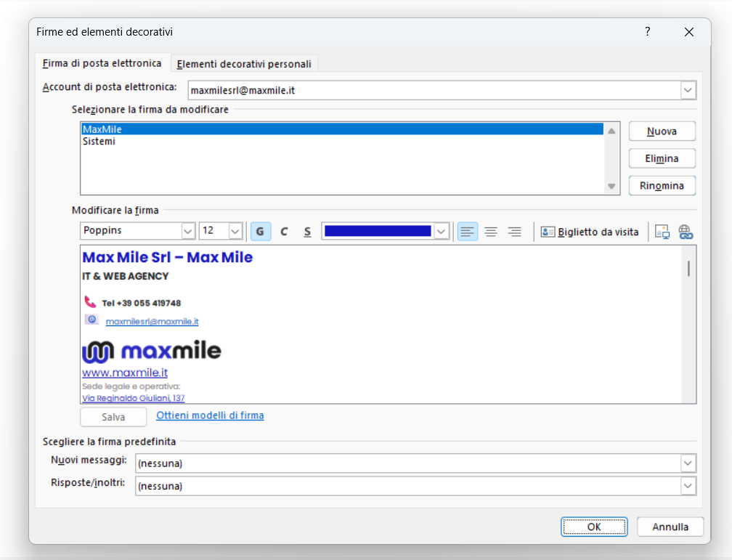Click the Poppins font name field

(131, 231)
